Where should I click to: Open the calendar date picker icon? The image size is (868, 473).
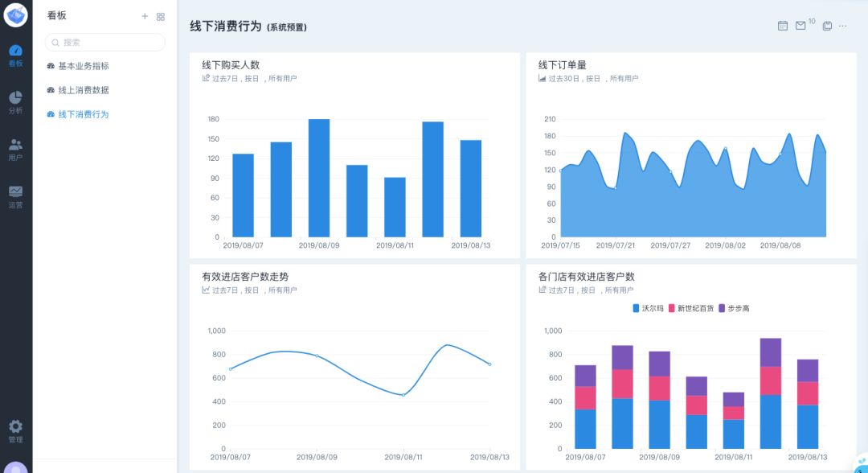click(x=783, y=26)
